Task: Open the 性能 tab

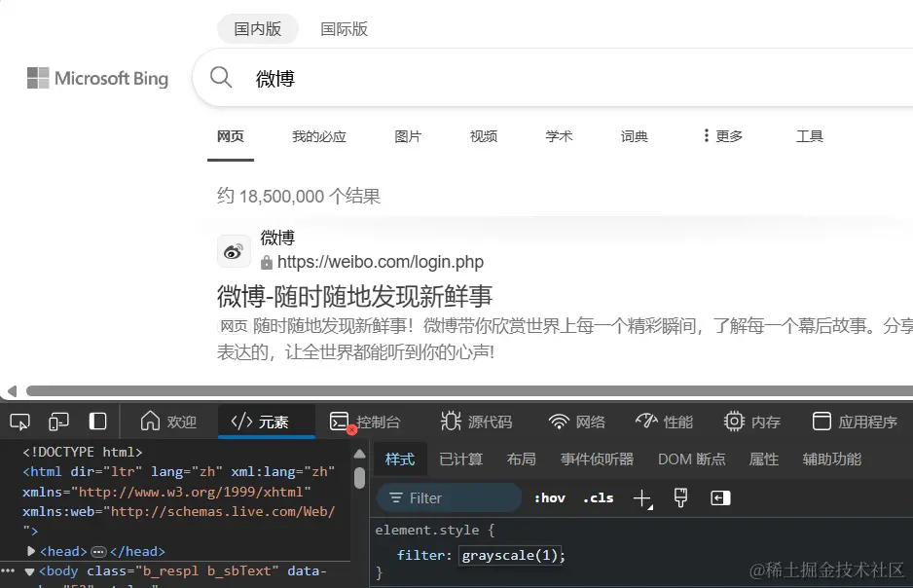Action: tap(665, 422)
